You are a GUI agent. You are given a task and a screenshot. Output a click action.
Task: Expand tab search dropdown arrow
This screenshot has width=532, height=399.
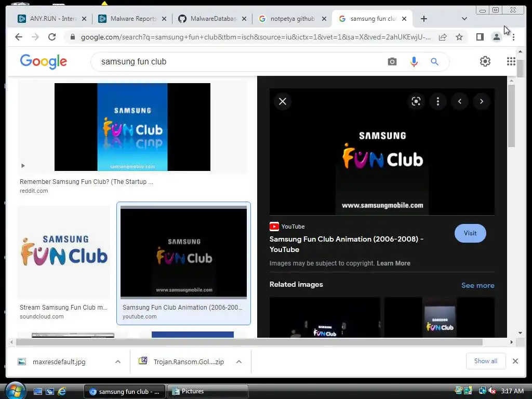[x=464, y=19]
